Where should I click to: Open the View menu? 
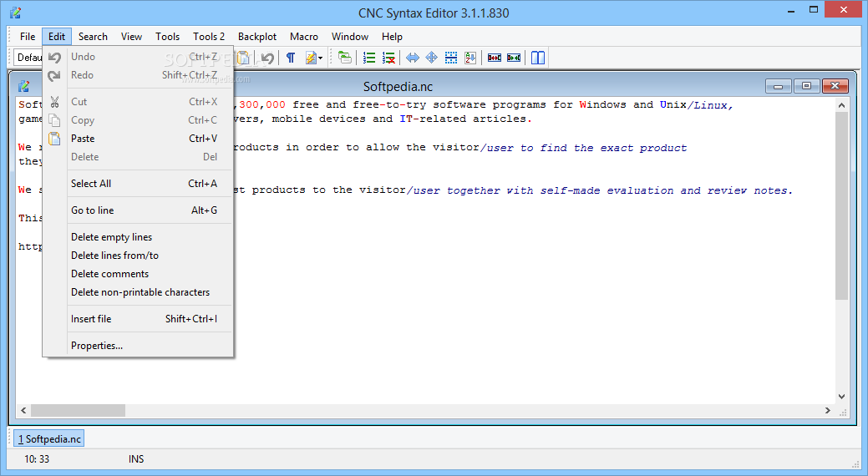[131, 37]
